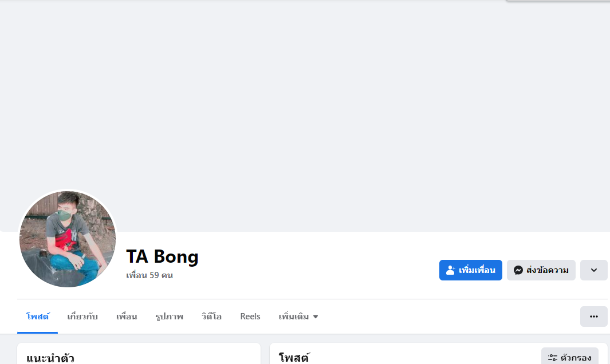Show the วิดีโอ tab
Screen dimensions: 610x364
pyautogui.click(x=211, y=316)
